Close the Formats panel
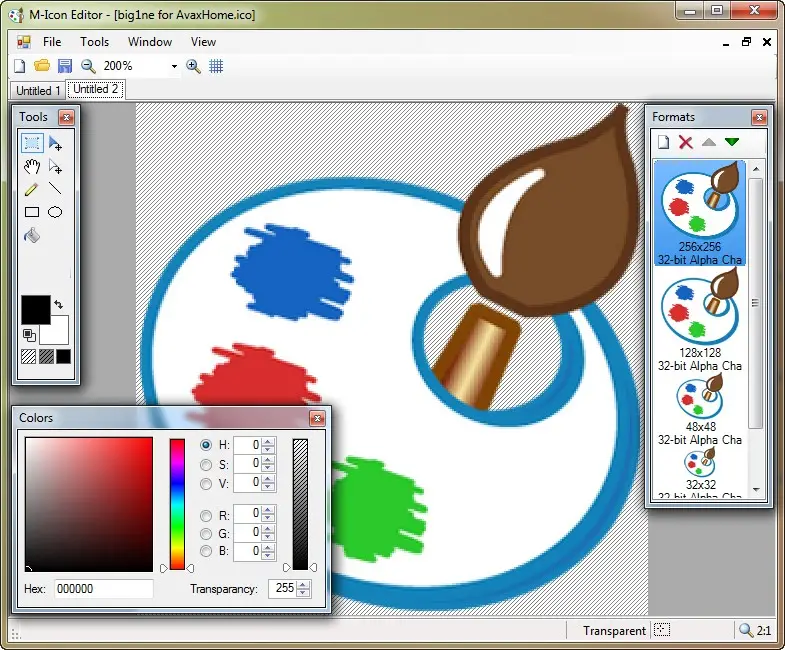The image size is (785, 650). coord(759,117)
